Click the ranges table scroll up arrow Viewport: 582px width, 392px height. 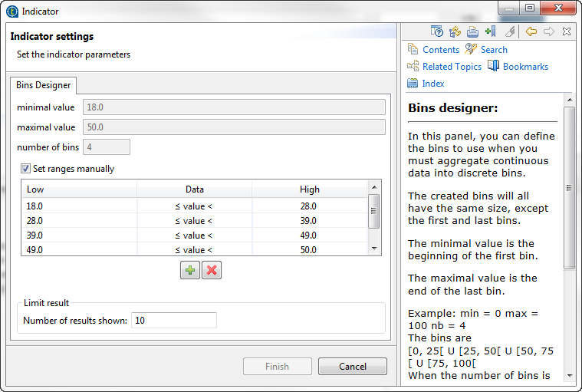(x=374, y=187)
